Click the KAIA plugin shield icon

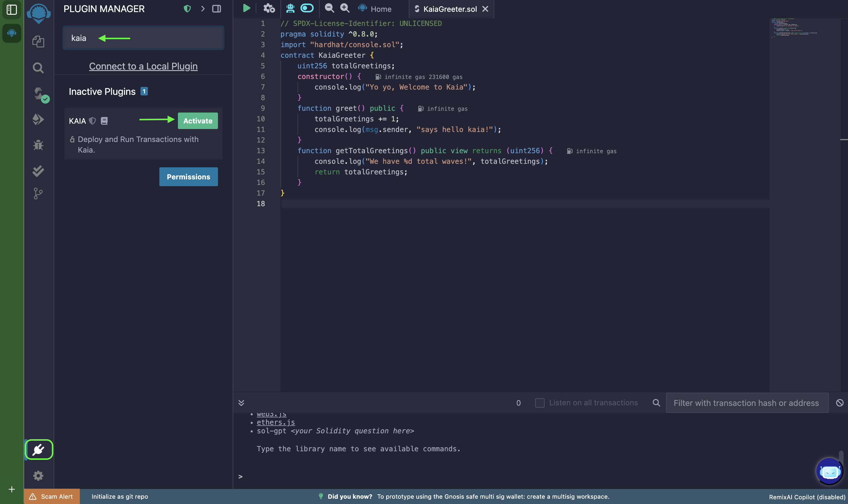point(92,121)
